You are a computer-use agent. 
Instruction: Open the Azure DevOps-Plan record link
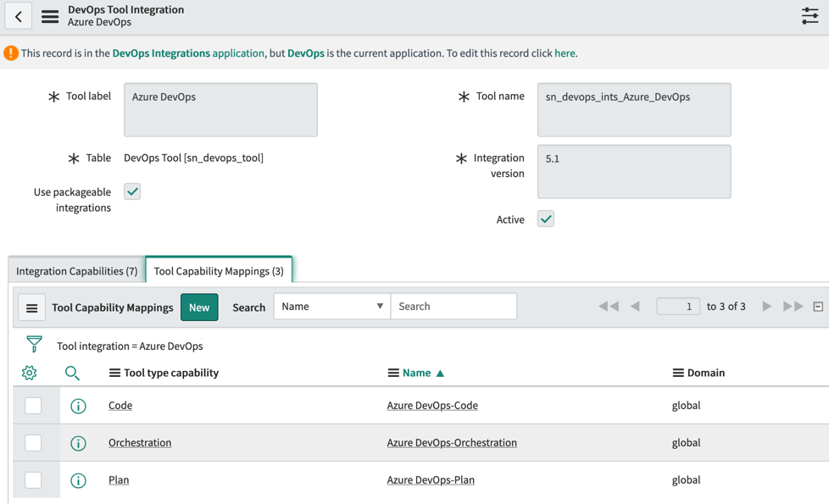pyautogui.click(x=431, y=479)
